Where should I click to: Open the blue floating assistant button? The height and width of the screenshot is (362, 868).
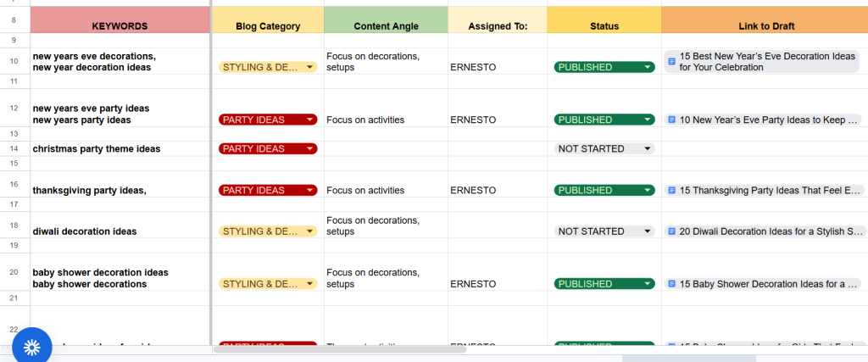coord(32,347)
